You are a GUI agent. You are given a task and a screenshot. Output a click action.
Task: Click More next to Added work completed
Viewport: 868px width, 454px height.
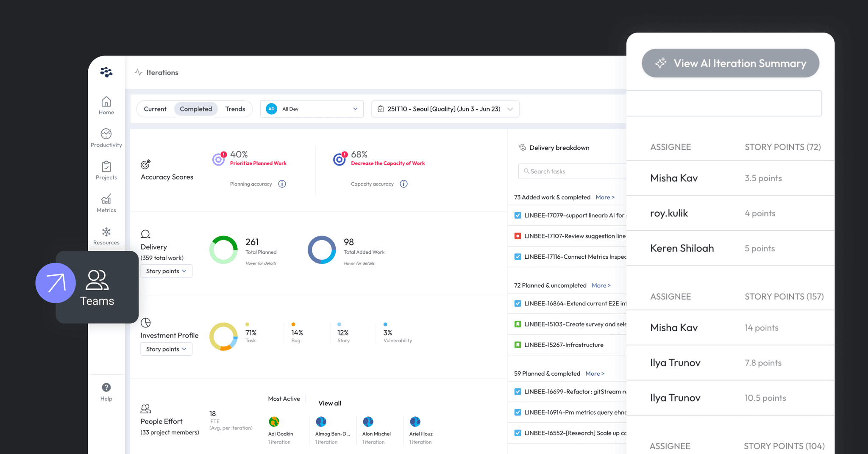click(605, 197)
